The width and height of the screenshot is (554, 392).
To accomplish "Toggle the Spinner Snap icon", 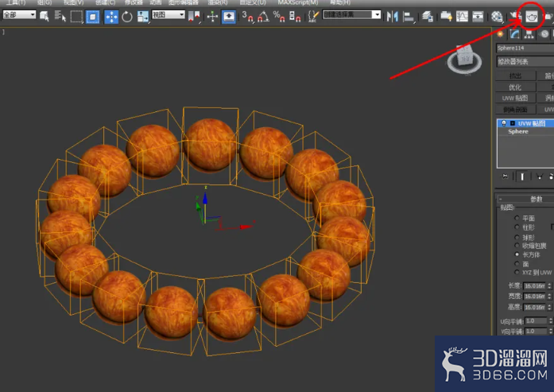I will click(x=295, y=16).
